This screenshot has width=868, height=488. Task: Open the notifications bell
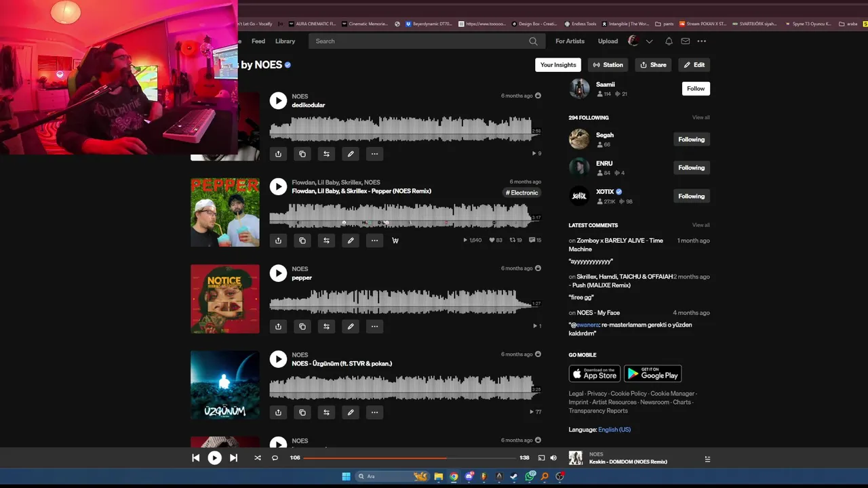669,41
